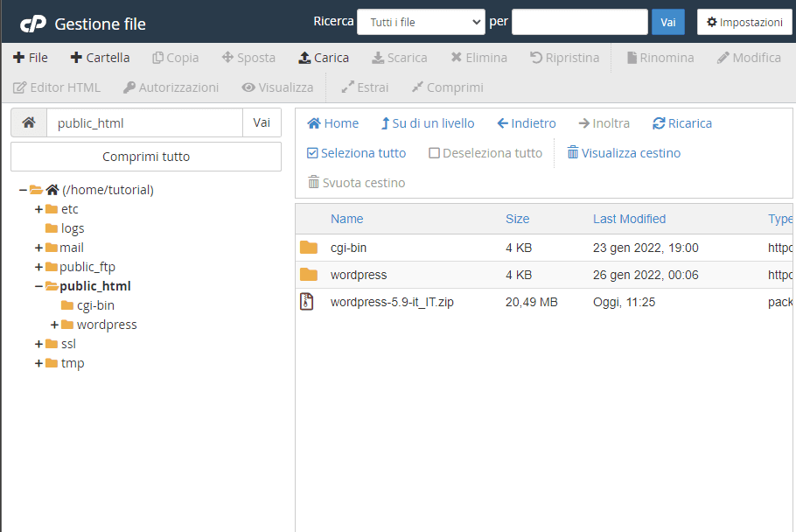Click the Sposta move button
Viewport: 796px width, 532px height.
[x=248, y=58]
